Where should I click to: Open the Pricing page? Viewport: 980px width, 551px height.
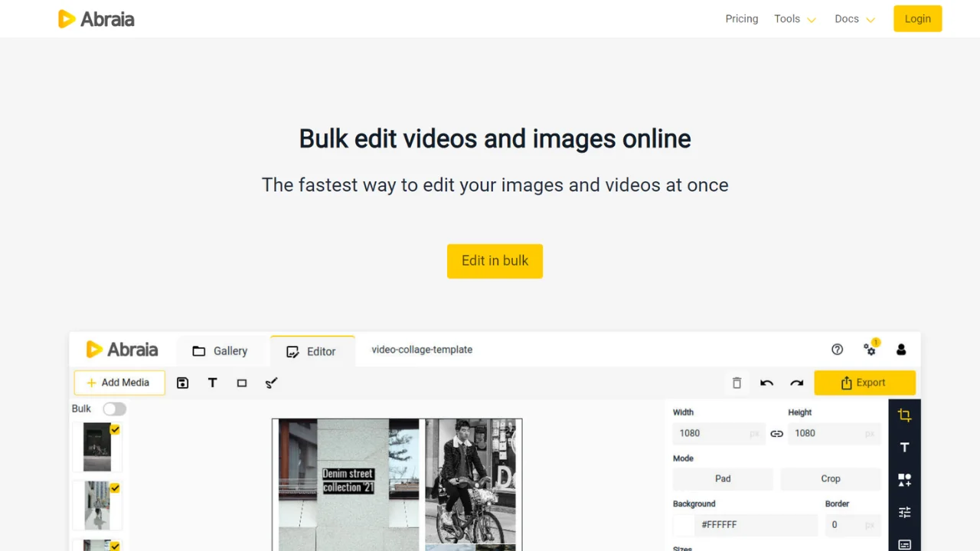(741, 19)
